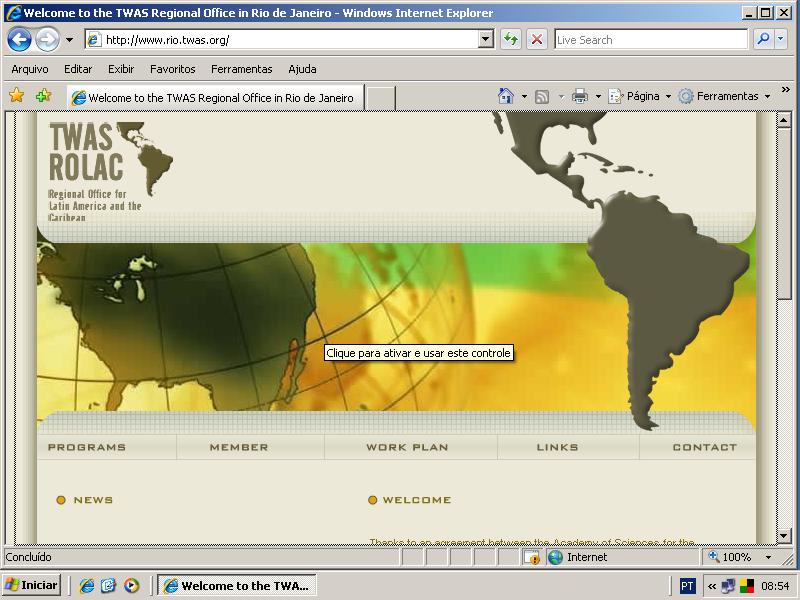The width and height of the screenshot is (800, 600).
Task: Click the browser Forward arrow button
Action: [x=47, y=39]
